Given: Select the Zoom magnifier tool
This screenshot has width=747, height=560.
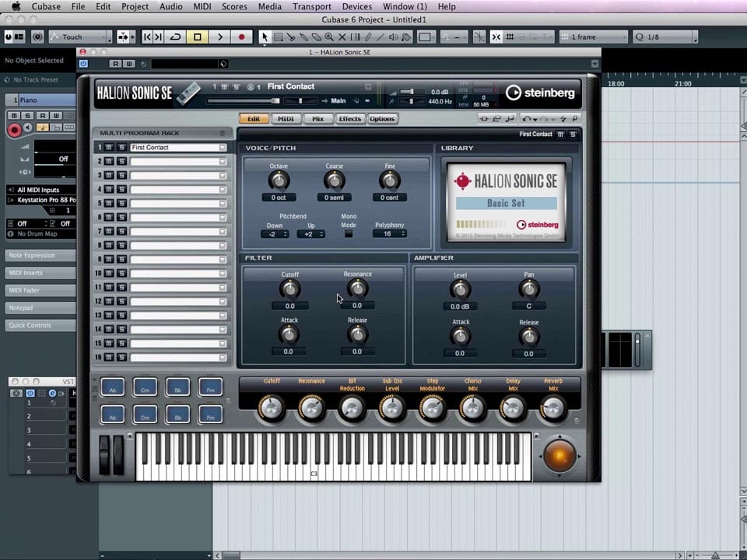Looking at the screenshot, I should point(328,37).
